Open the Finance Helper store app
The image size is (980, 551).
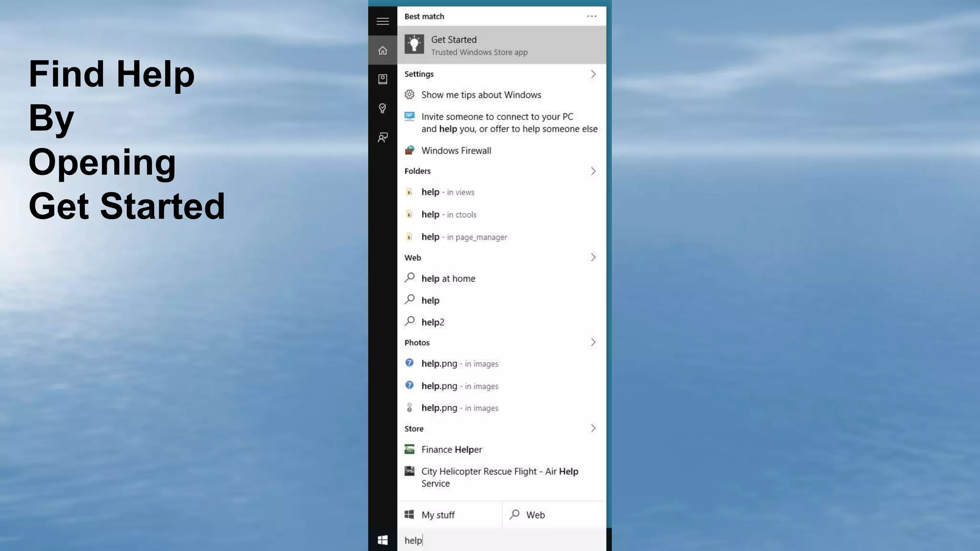point(451,450)
